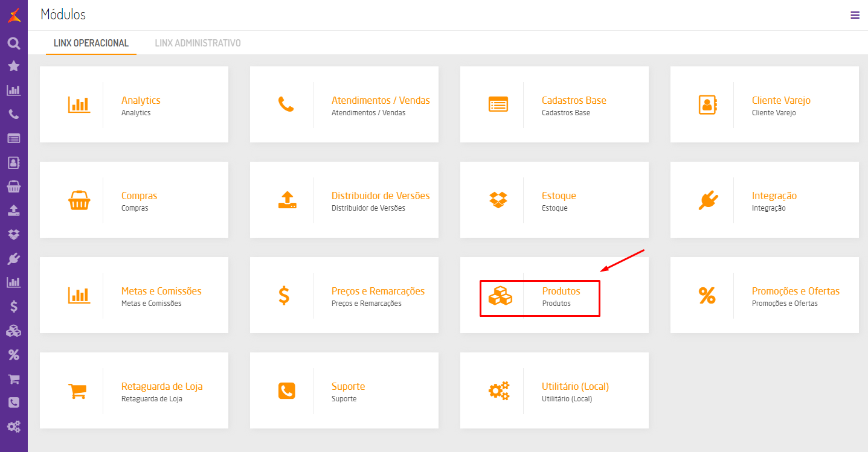868x452 pixels.
Task: Open Estoque using the sidebar open-box icon
Action: click(14, 234)
